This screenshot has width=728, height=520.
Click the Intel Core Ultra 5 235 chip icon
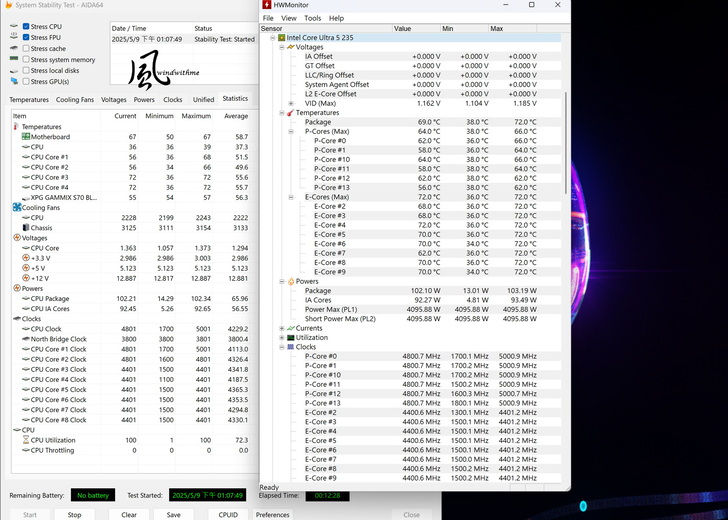click(x=281, y=38)
